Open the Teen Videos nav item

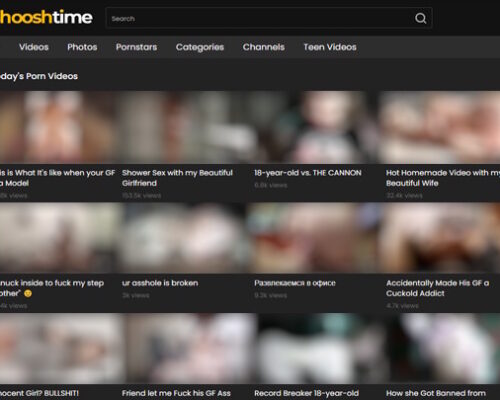point(330,47)
